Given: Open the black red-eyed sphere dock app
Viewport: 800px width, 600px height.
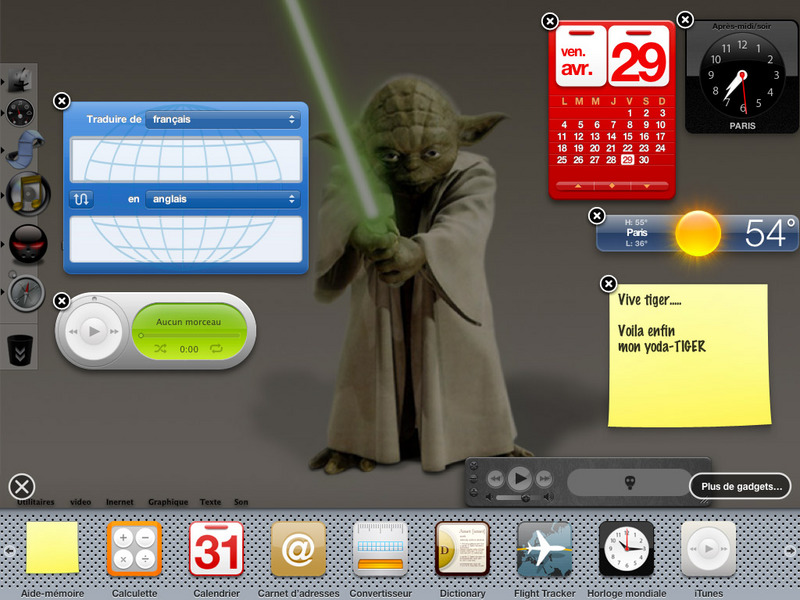Looking at the screenshot, I should 28,244.
